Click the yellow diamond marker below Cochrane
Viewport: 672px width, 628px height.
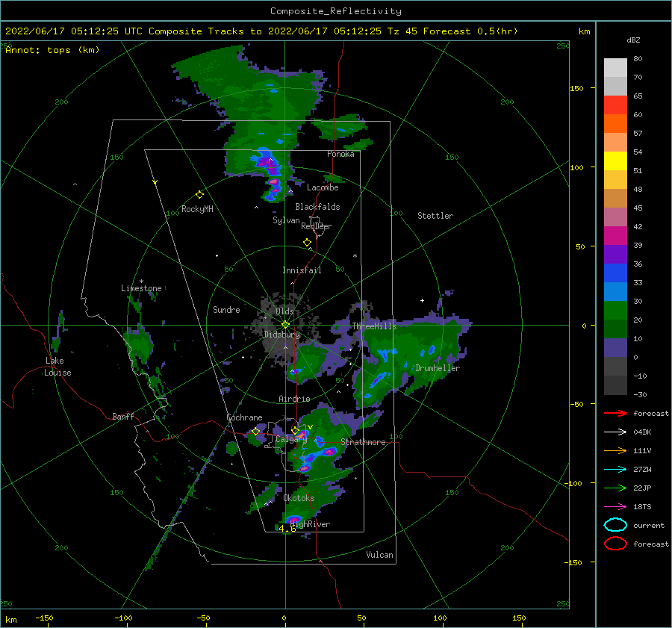pyautogui.click(x=255, y=432)
